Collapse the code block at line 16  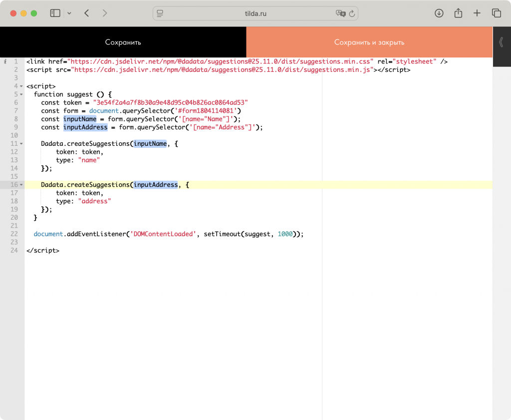(21, 185)
